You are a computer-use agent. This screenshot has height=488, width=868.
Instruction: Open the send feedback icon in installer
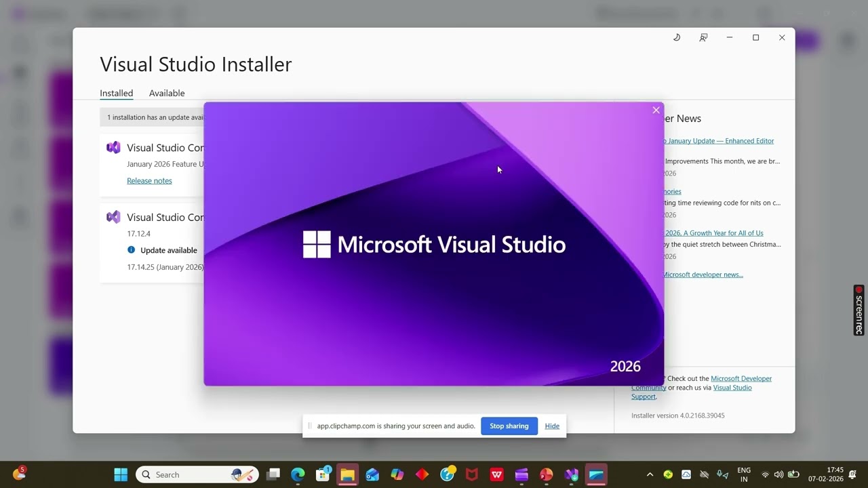[x=703, y=37]
